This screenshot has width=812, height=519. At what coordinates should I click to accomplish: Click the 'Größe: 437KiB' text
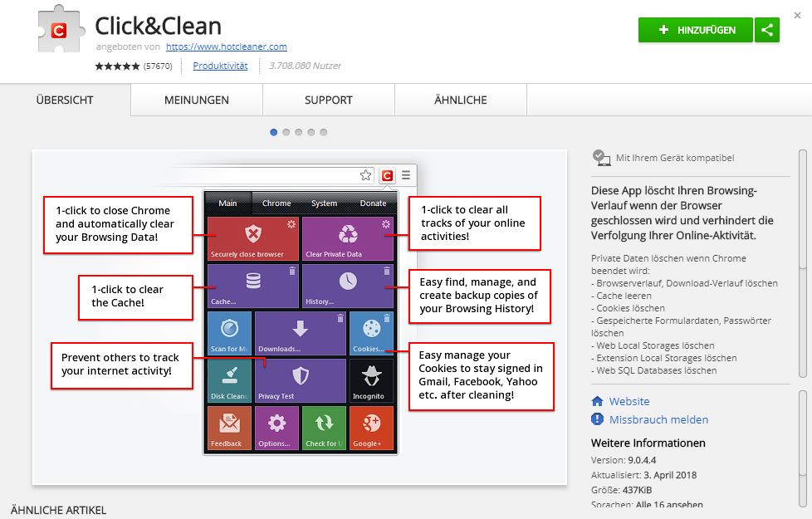tap(621, 490)
